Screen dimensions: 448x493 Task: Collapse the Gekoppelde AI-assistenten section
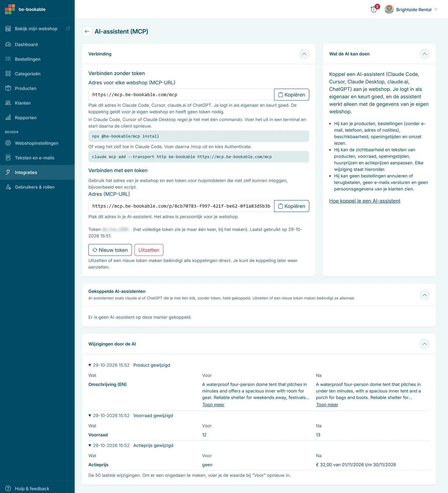(x=424, y=295)
